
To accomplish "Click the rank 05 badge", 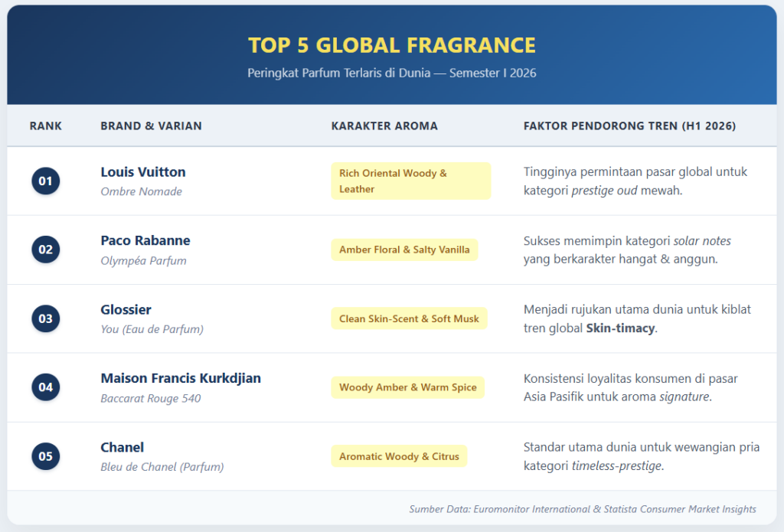I will click(45, 456).
